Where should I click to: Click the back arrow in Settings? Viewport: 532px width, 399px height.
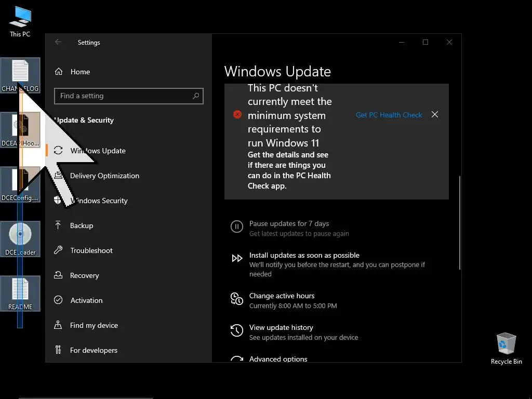[x=58, y=42]
